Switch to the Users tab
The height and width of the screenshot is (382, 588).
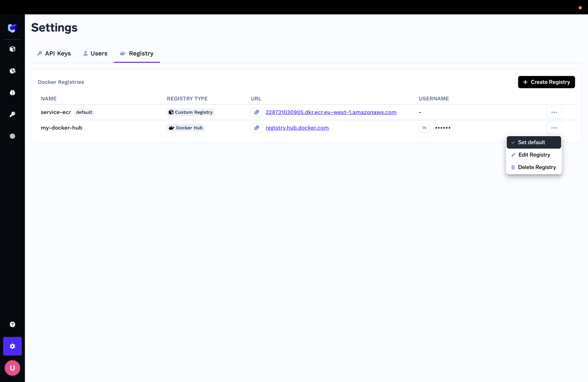coord(95,53)
